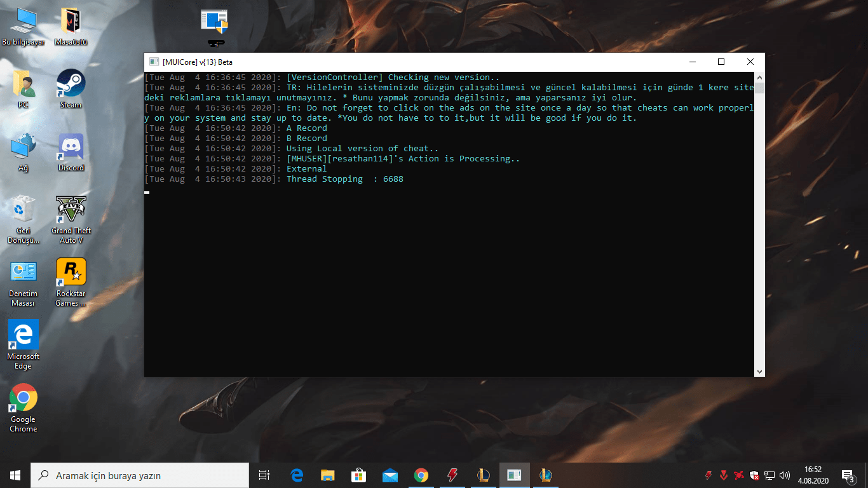
Task: Launch Google Chrome desktop shortcut
Action: pos(24,409)
